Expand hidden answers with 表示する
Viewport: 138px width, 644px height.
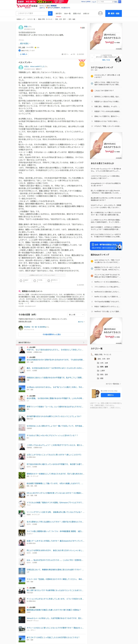81,322
